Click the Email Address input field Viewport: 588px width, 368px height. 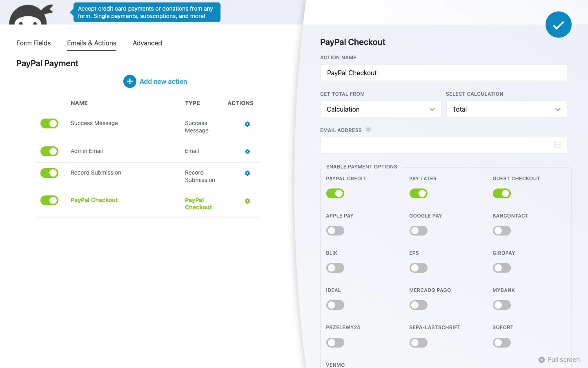pos(443,145)
